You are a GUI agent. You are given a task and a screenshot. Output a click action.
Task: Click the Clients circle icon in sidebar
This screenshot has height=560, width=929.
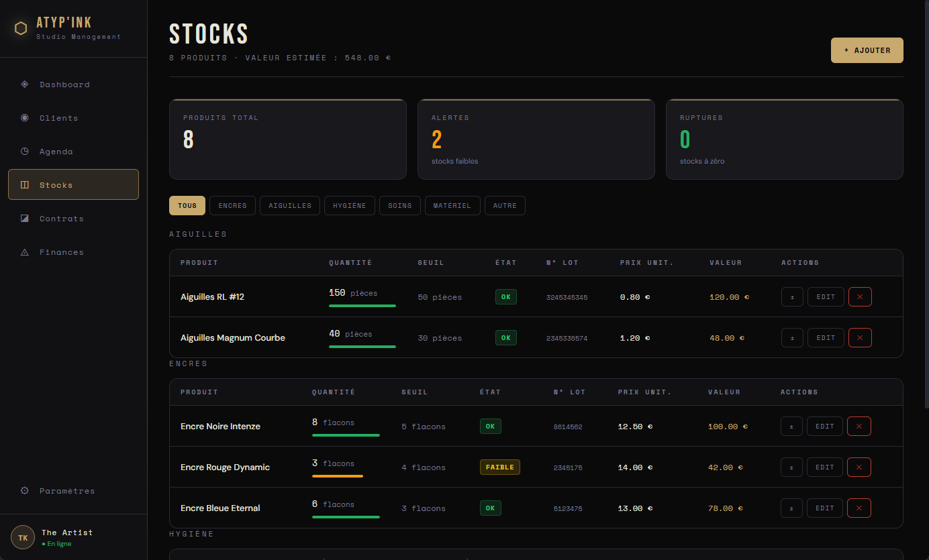point(25,118)
